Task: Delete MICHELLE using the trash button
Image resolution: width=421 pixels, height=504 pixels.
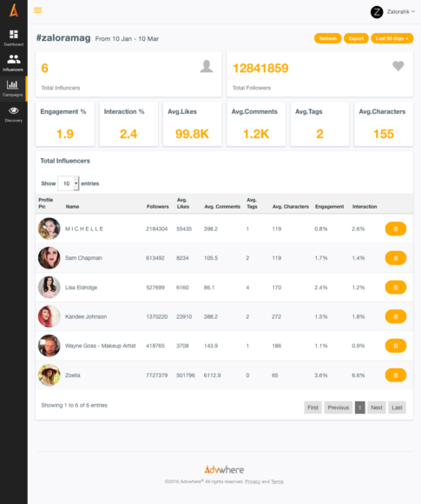Action: click(x=395, y=229)
